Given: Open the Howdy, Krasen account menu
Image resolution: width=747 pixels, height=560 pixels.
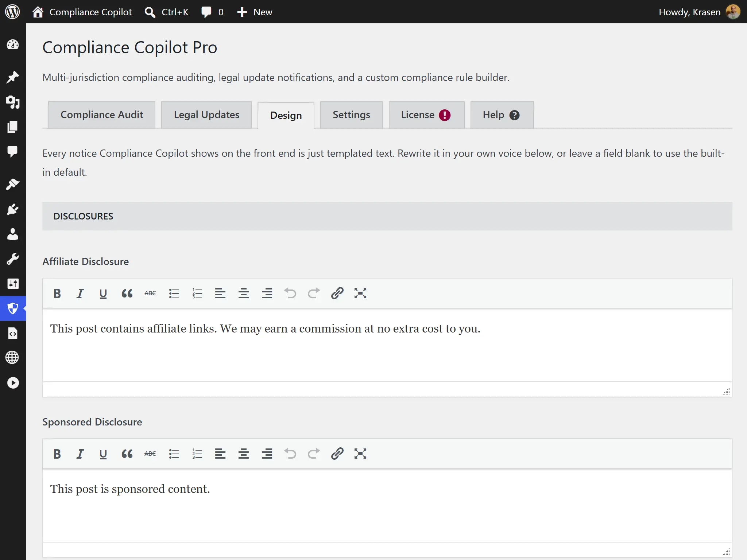Looking at the screenshot, I should click(x=699, y=12).
